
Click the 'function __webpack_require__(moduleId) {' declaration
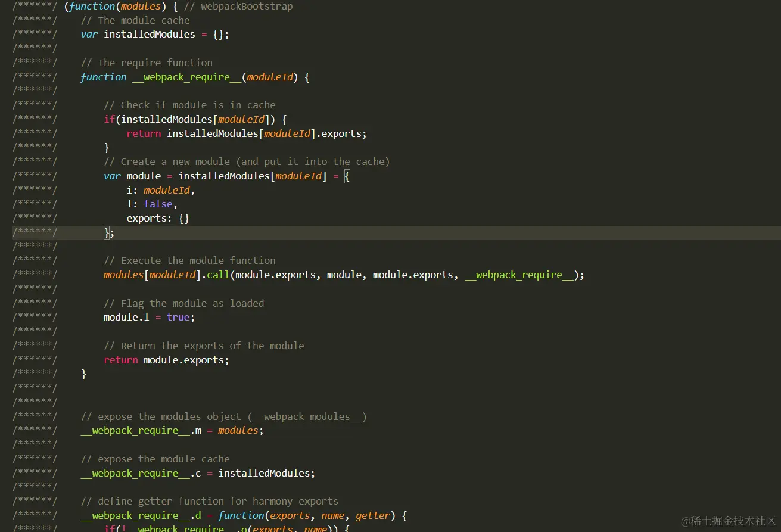coord(195,77)
